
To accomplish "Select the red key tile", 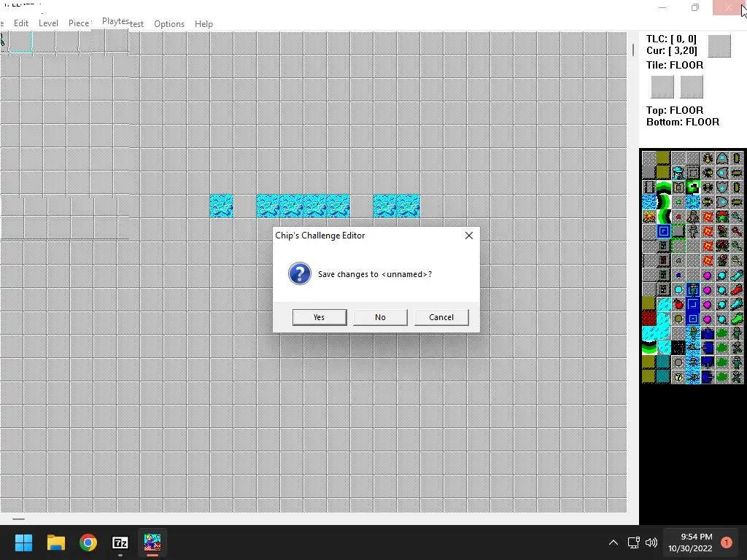I will [737, 231].
